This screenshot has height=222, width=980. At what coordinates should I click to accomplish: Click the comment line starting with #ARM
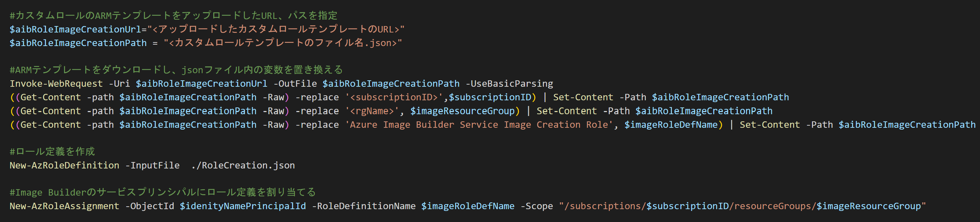point(176,70)
